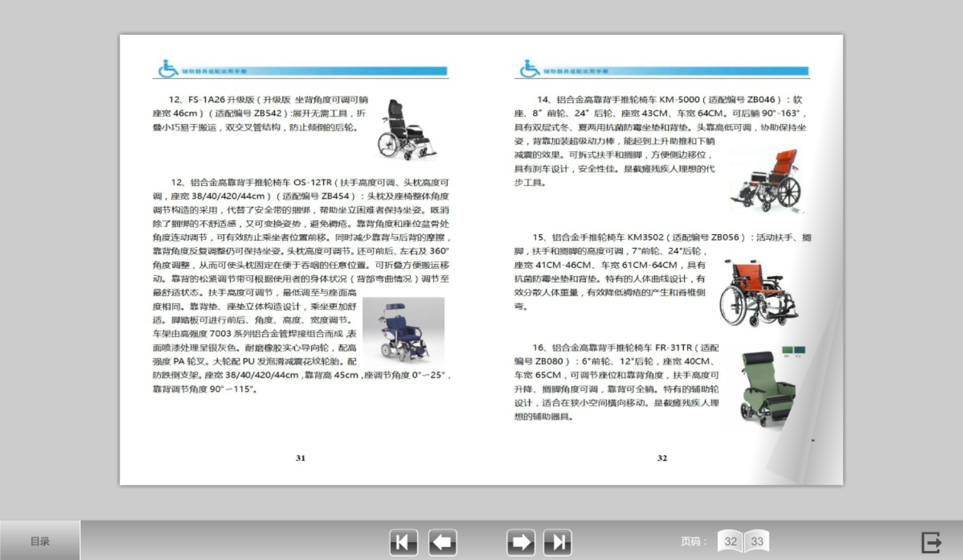
Task: Select the page number field showing 32
Action: pyautogui.click(x=730, y=541)
